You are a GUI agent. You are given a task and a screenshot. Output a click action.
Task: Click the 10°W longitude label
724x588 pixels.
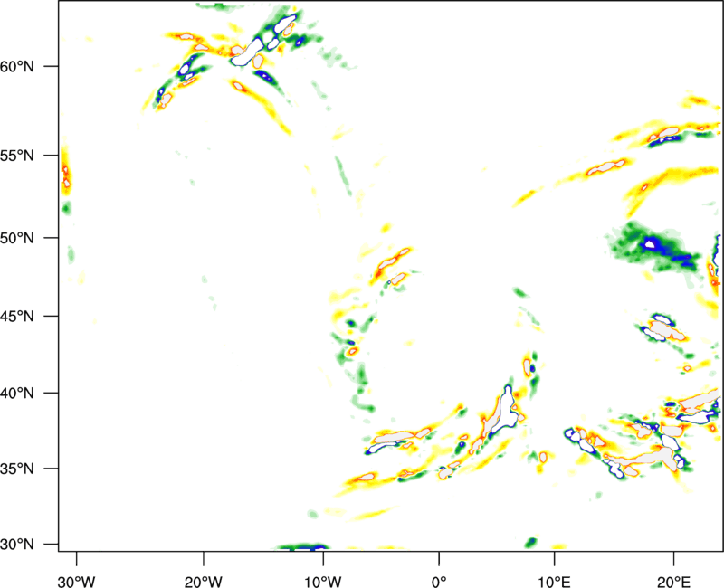323,582
